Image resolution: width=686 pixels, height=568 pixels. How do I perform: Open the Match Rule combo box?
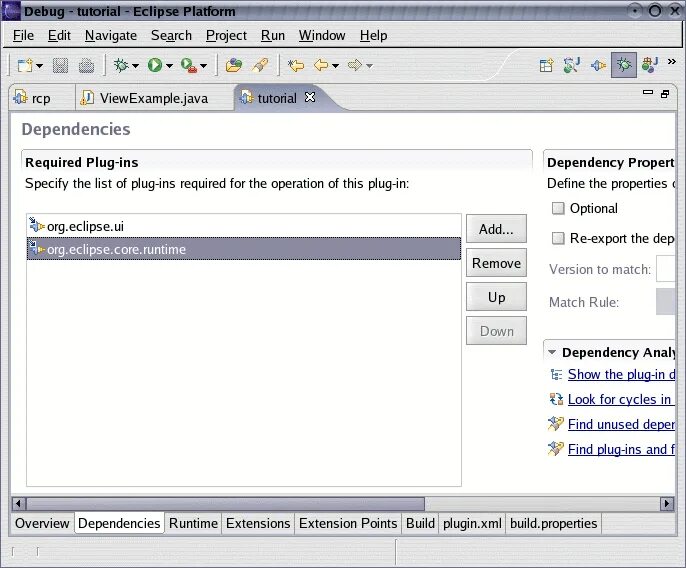tap(666, 302)
